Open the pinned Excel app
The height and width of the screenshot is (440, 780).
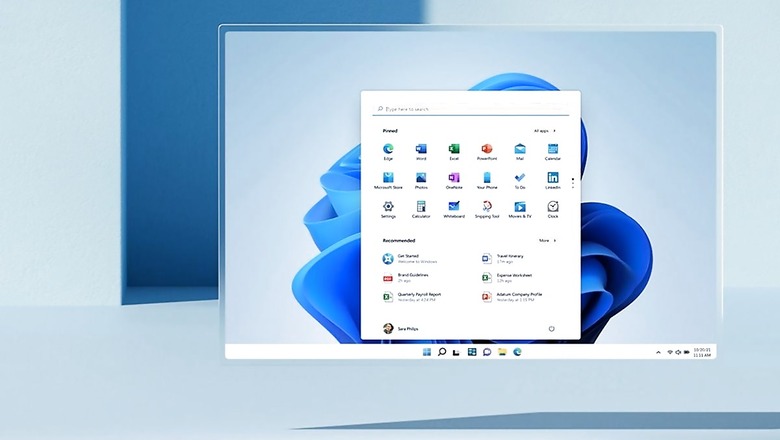[454, 151]
